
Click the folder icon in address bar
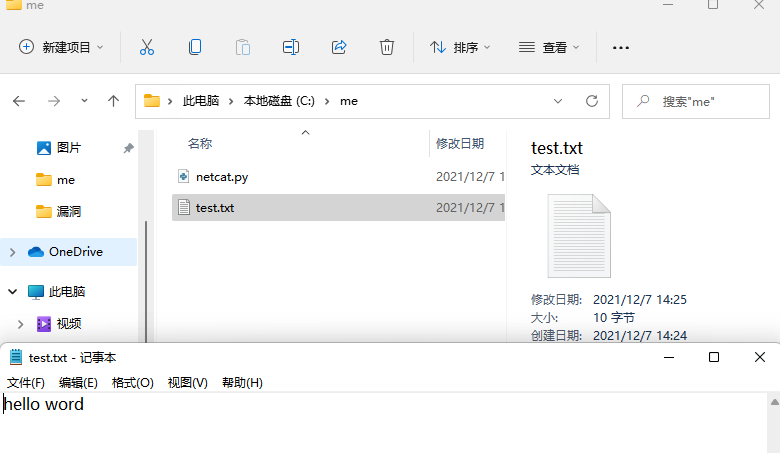[152, 101]
